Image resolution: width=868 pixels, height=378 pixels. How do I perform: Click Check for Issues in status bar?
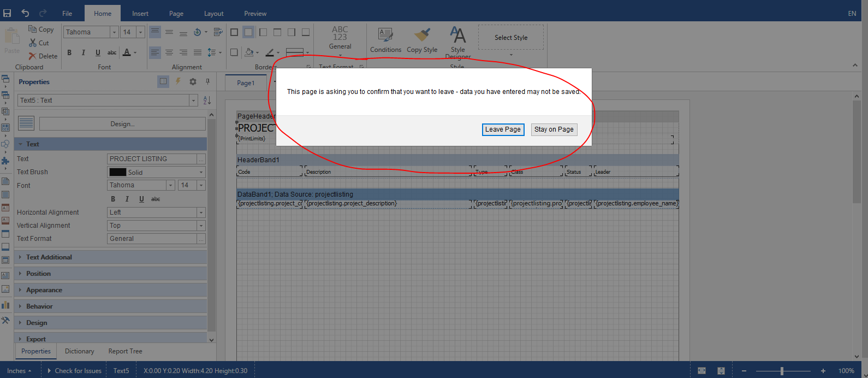[74, 371]
